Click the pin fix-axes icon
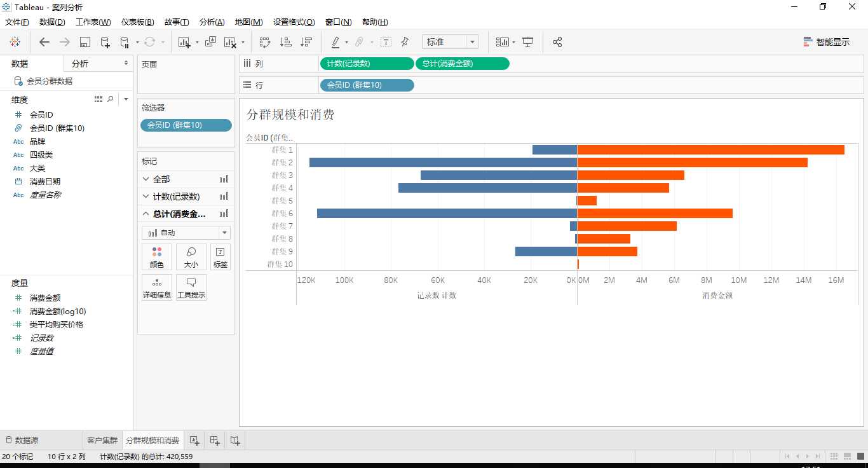The height and width of the screenshot is (468, 868). click(x=405, y=42)
